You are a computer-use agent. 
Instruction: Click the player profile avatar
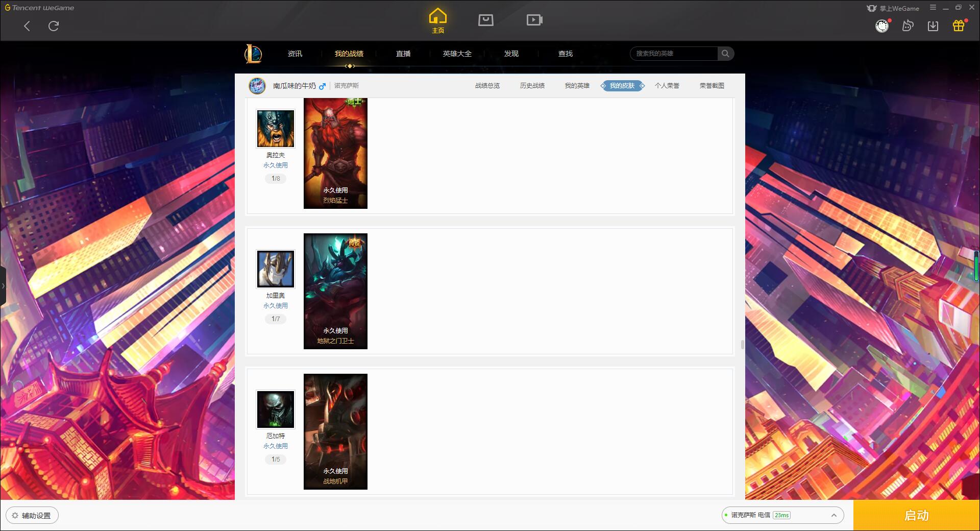(257, 86)
